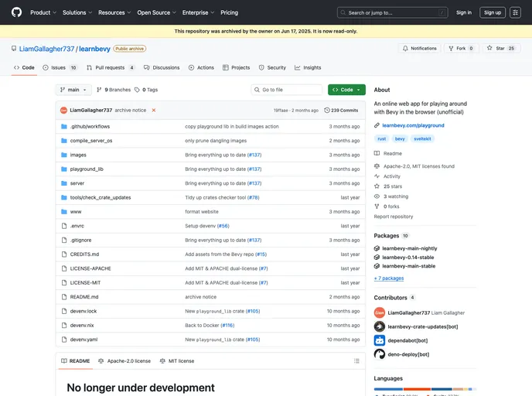Click the Search or jump to field
Image resolution: width=532 pixels, height=396 pixels.
tap(392, 12)
